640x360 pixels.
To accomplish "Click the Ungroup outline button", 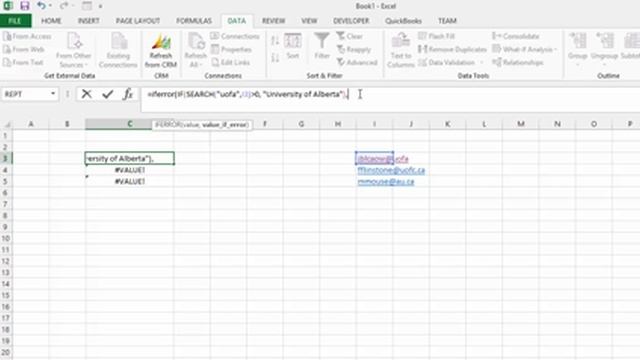I will pyautogui.click(x=604, y=50).
